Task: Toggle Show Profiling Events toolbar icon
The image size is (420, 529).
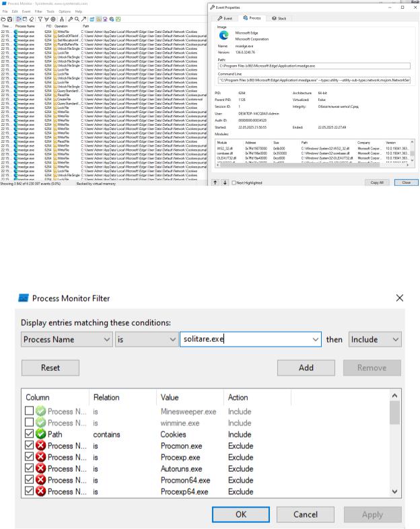Action: [x=118, y=20]
